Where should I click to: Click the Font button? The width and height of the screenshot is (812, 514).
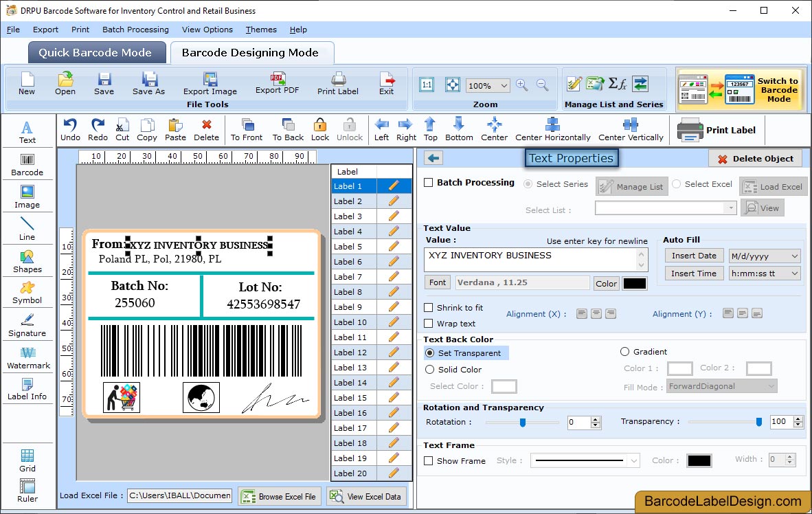(437, 282)
